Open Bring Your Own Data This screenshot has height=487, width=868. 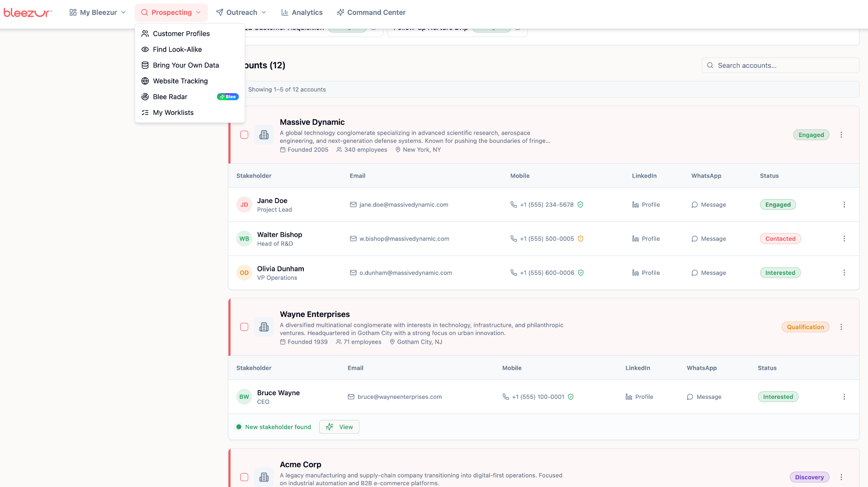(190, 65)
